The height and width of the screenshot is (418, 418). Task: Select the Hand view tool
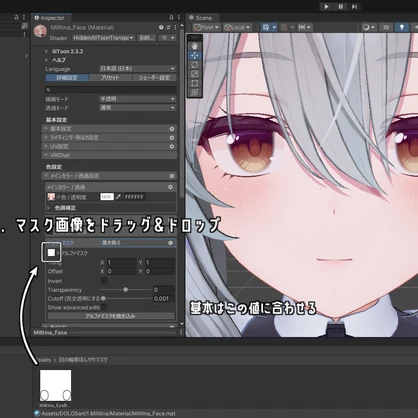click(195, 46)
